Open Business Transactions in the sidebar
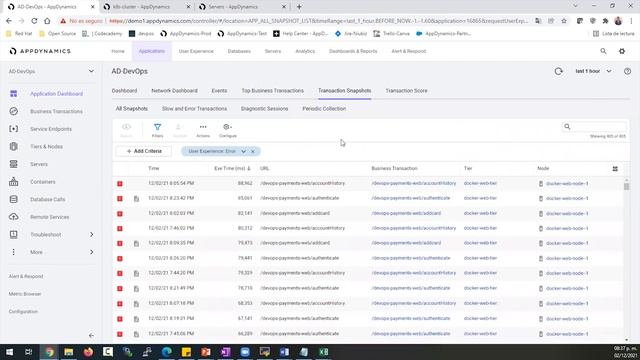This screenshot has height=360, width=640. (x=56, y=111)
